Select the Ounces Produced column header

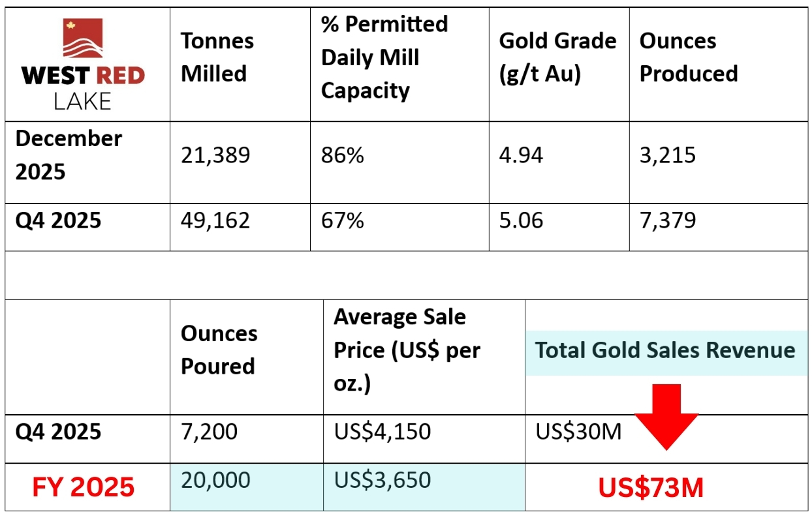click(x=688, y=57)
